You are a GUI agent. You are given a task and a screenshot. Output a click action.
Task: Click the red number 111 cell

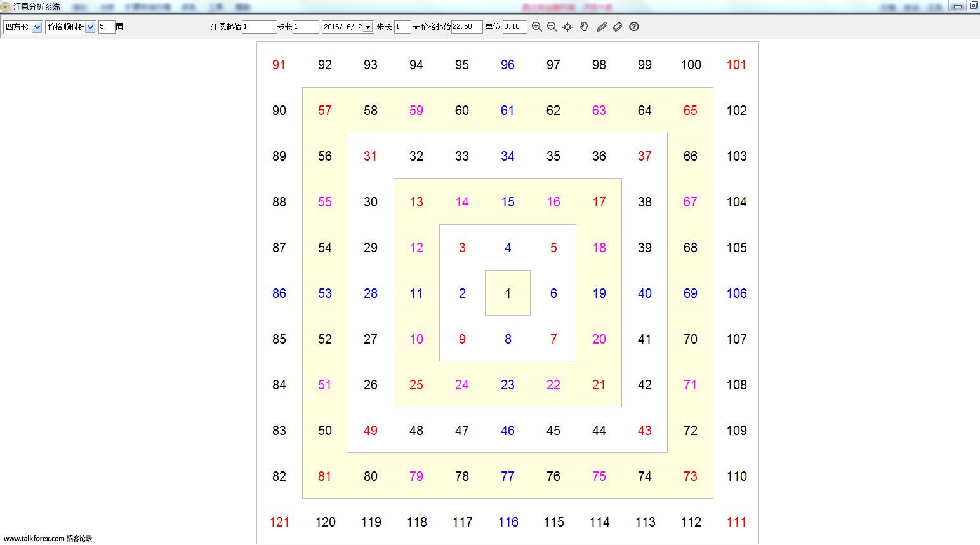tap(736, 522)
